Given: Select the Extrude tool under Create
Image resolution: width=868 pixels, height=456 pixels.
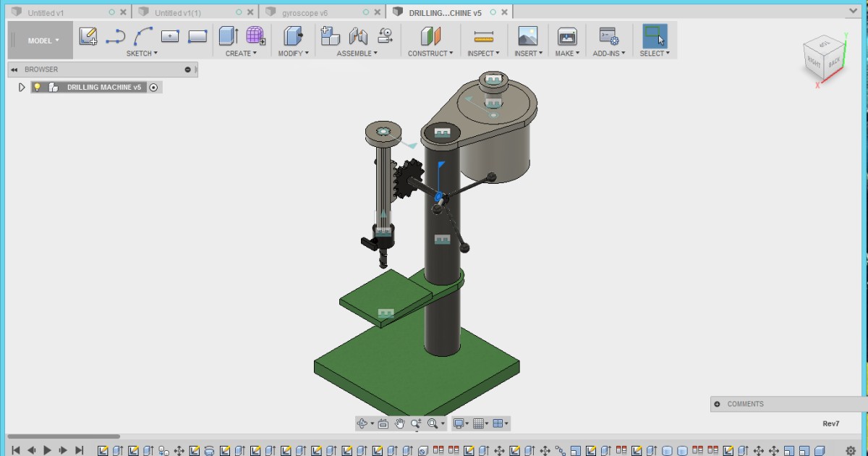Looking at the screenshot, I should coord(228,35).
